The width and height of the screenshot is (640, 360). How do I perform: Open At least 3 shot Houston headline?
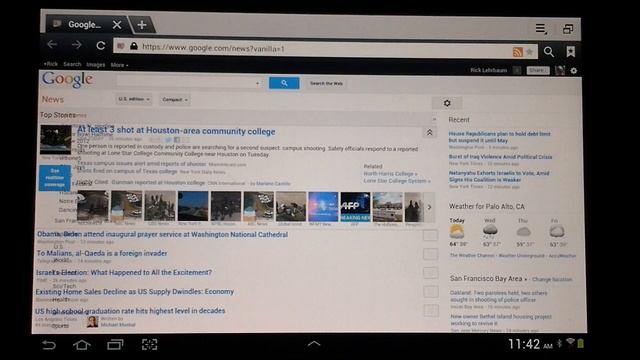pos(176,131)
